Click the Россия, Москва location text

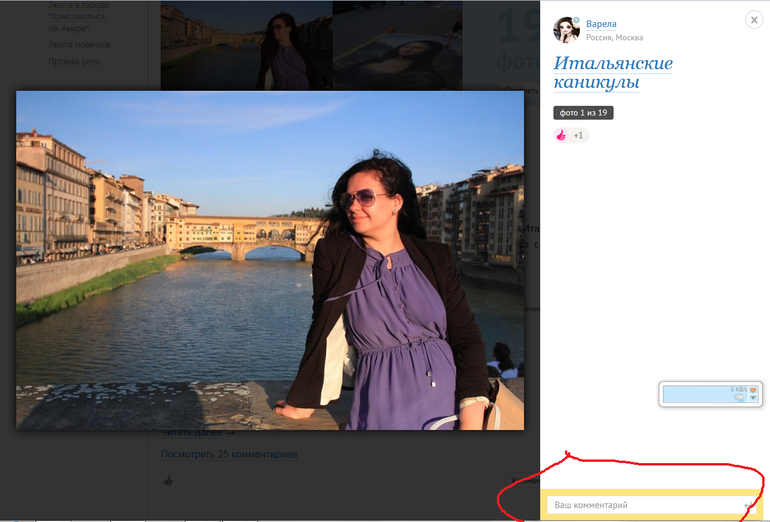(x=614, y=38)
